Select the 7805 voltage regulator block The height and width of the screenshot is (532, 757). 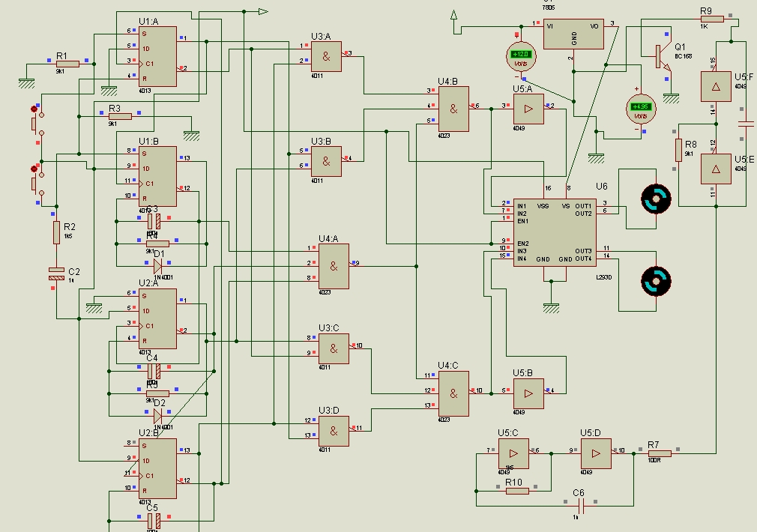click(x=573, y=34)
